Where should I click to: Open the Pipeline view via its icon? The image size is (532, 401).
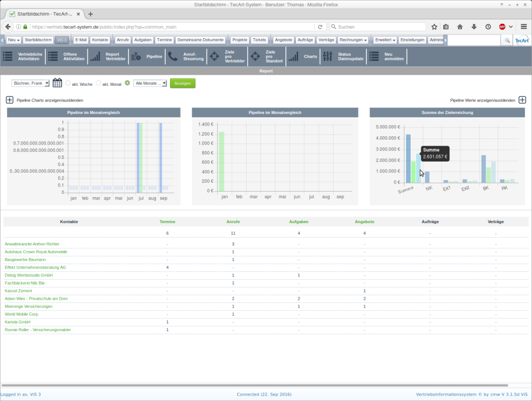[136, 56]
